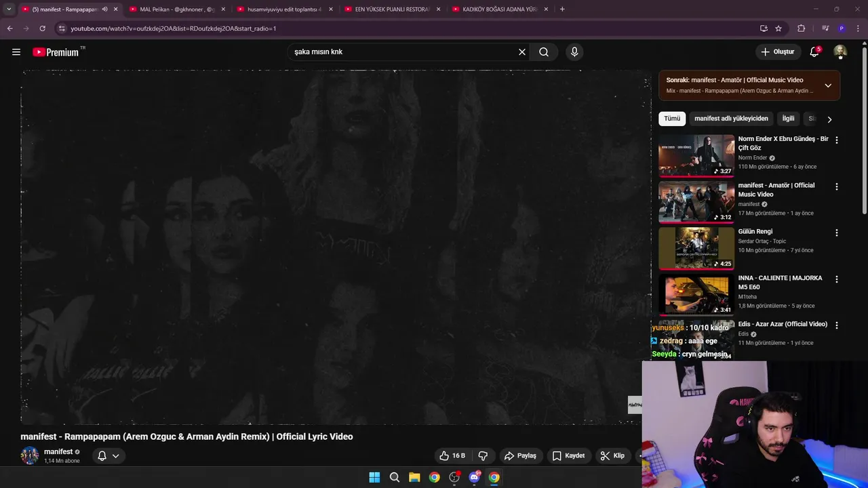Open OBS Studio from taskbar

pos(454,477)
